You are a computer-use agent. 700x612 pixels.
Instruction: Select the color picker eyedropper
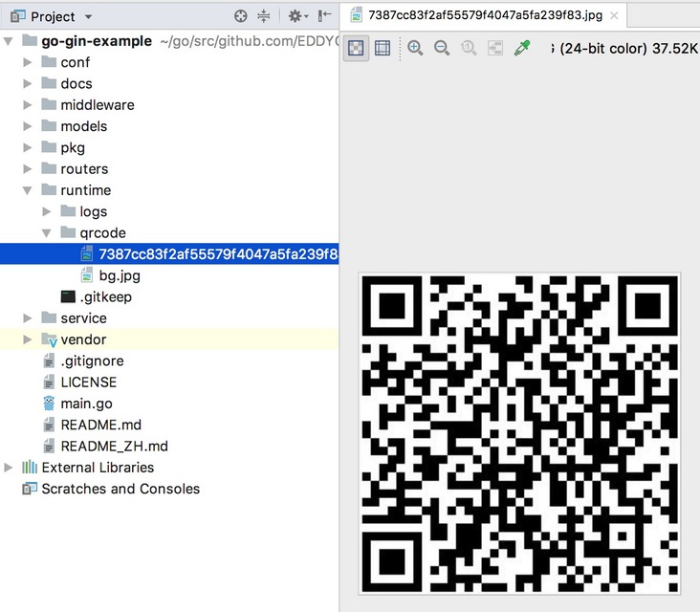tap(522, 48)
